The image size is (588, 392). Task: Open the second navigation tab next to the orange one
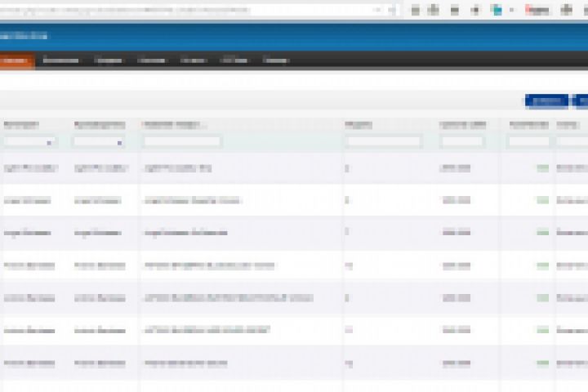tap(60, 60)
